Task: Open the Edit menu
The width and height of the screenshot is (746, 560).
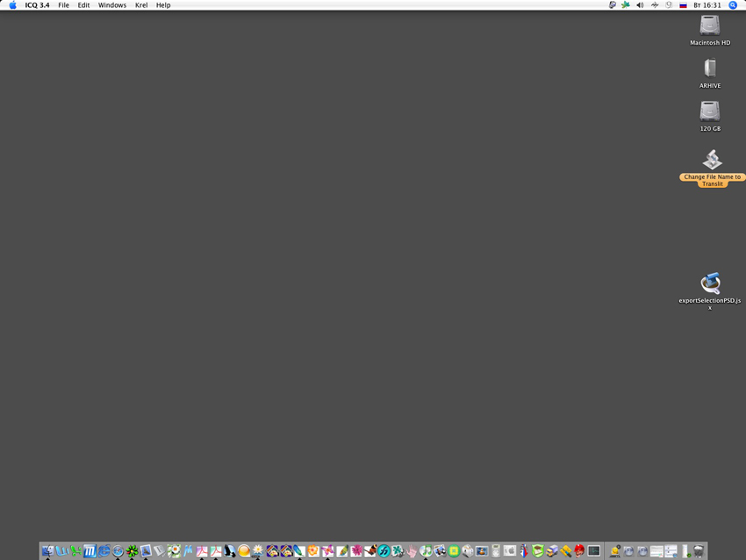Action: 83,5
